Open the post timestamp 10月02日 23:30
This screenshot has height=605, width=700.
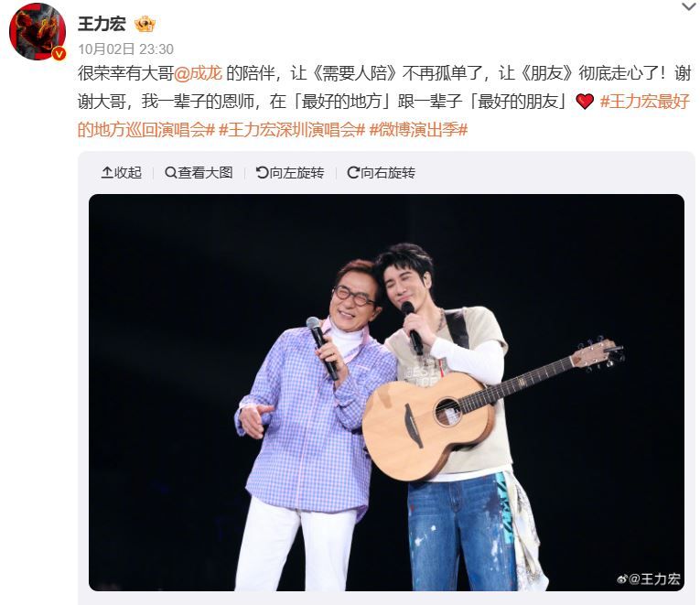click(x=125, y=49)
